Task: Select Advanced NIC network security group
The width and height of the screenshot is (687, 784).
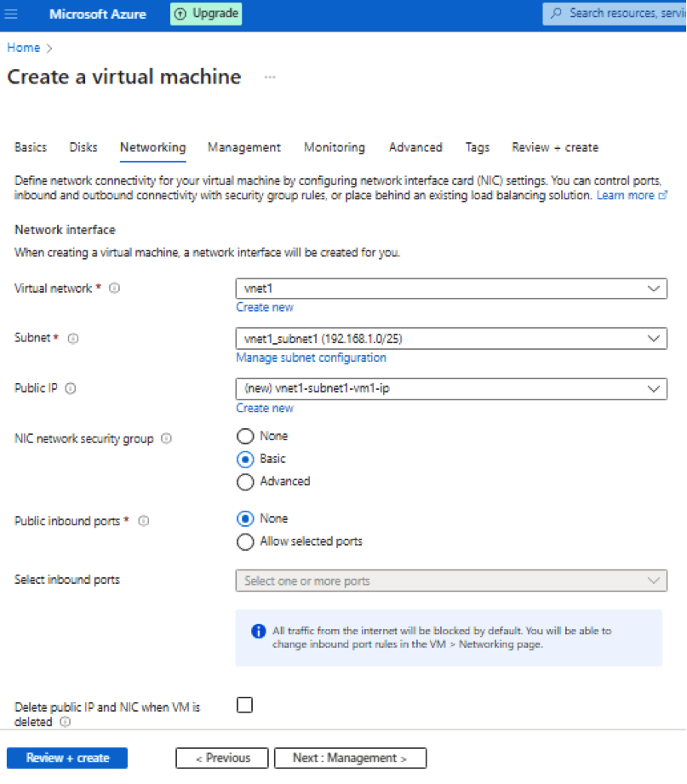Action: tap(245, 482)
